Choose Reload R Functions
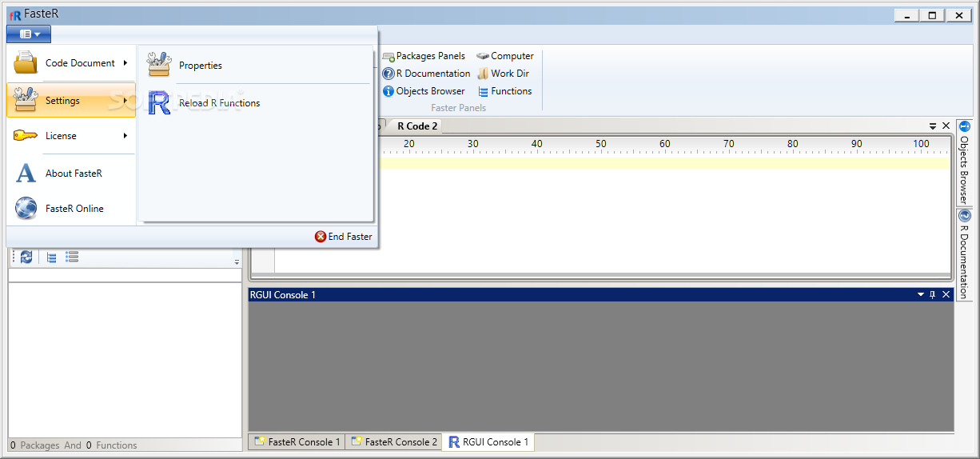980x459 pixels. click(255, 103)
